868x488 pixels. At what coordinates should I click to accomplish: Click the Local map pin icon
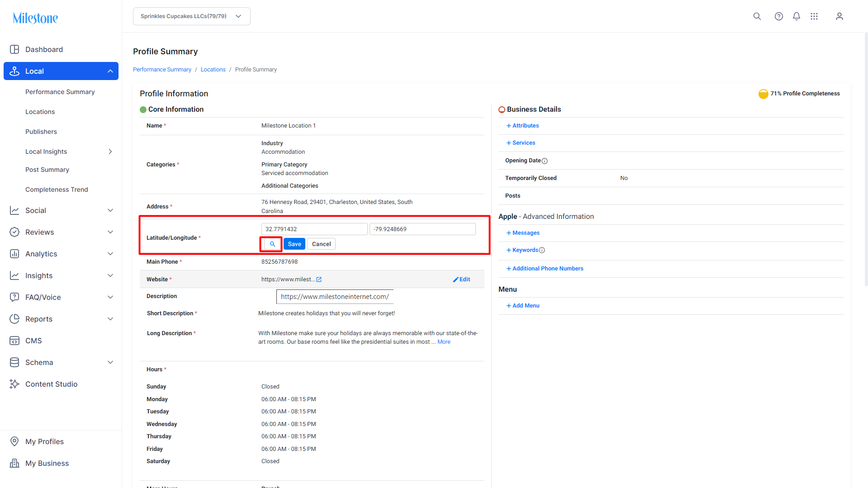(x=14, y=71)
